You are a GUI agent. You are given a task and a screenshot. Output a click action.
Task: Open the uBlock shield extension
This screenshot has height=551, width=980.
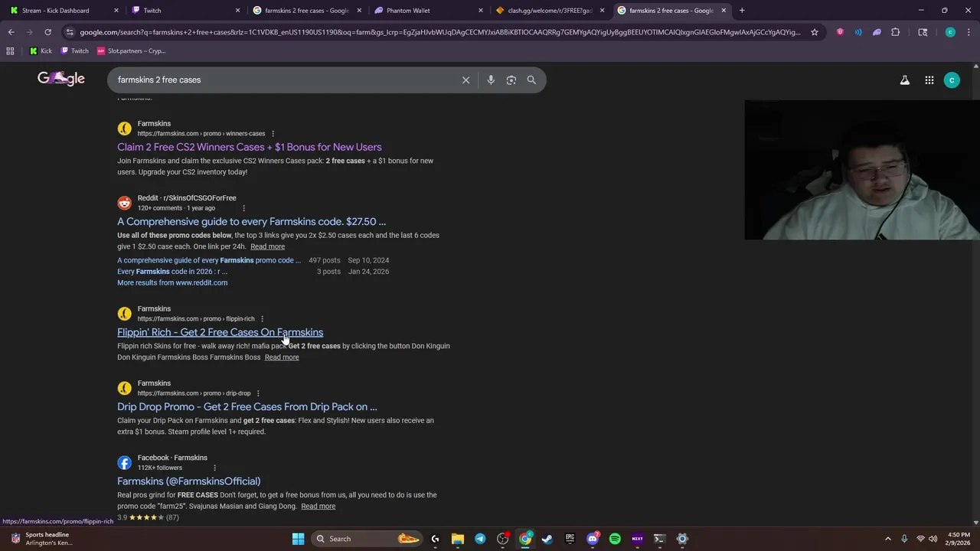[x=840, y=32]
